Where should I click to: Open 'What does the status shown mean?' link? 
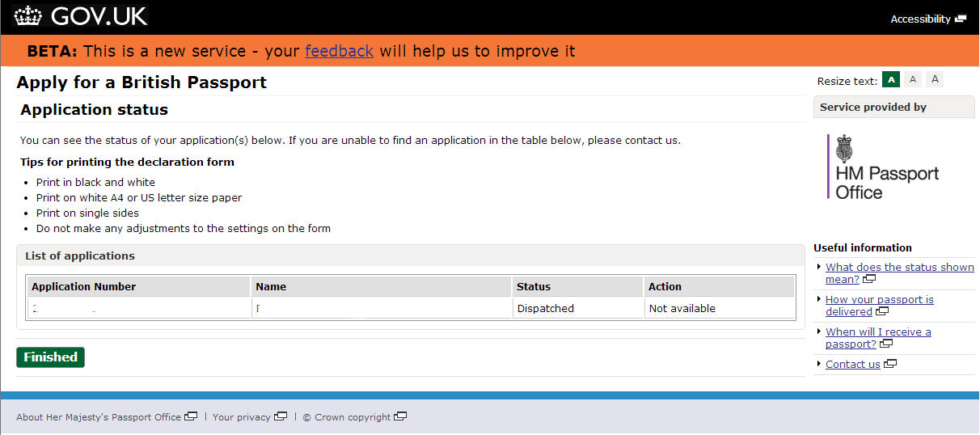899,268
